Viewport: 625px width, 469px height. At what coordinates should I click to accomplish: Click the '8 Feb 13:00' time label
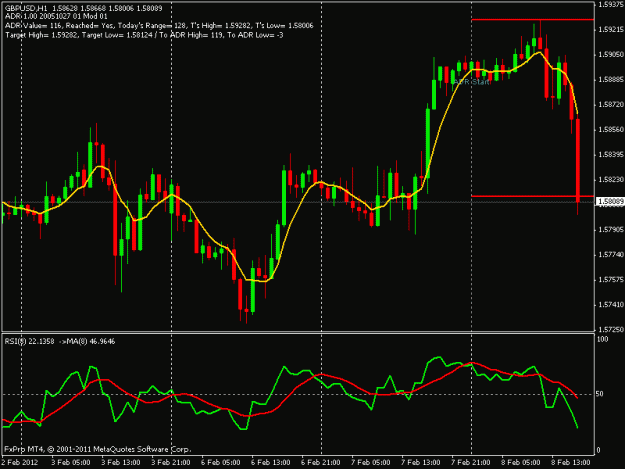click(x=570, y=462)
